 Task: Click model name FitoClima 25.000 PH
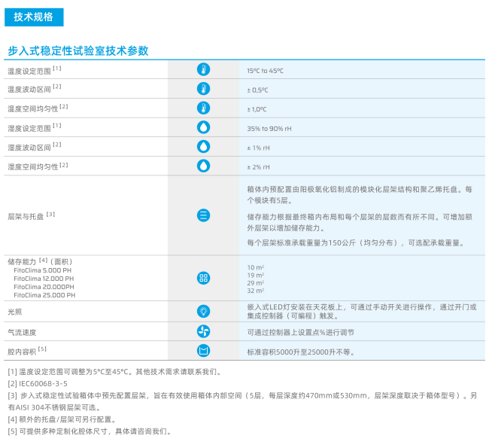tap(44, 295)
